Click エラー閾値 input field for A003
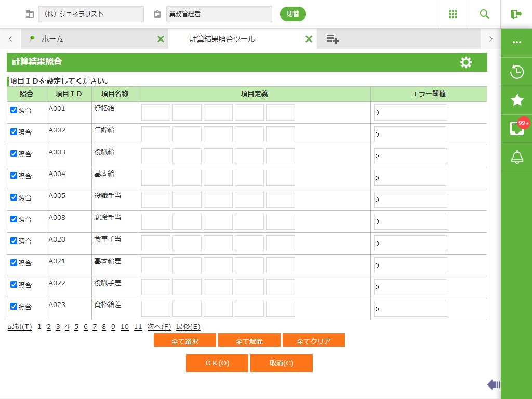 pos(410,156)
